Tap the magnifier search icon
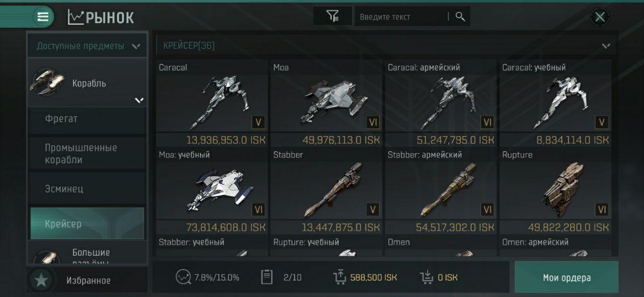The image size is (644, 297). point(460,17)
